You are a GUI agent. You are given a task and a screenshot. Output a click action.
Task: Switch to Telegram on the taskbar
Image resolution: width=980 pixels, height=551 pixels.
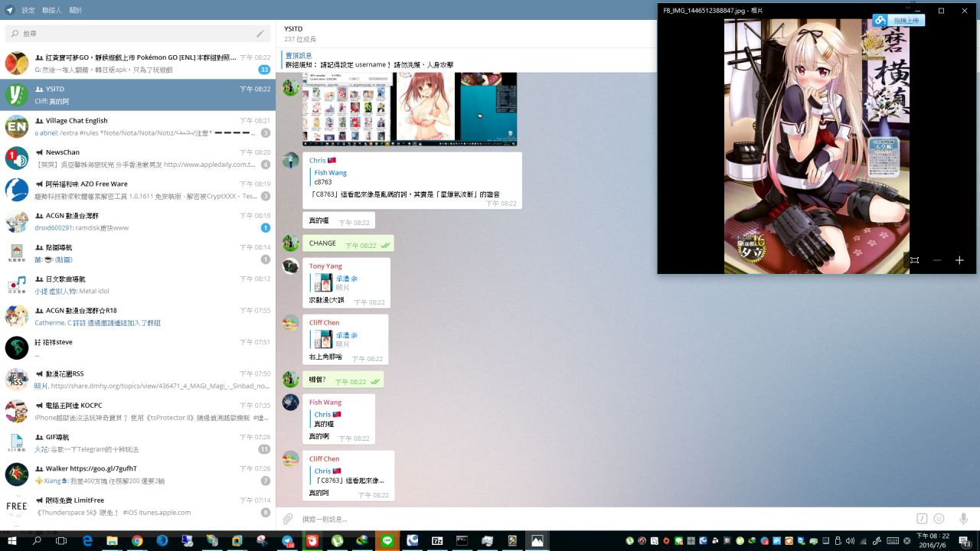click(x=287, y=540)
